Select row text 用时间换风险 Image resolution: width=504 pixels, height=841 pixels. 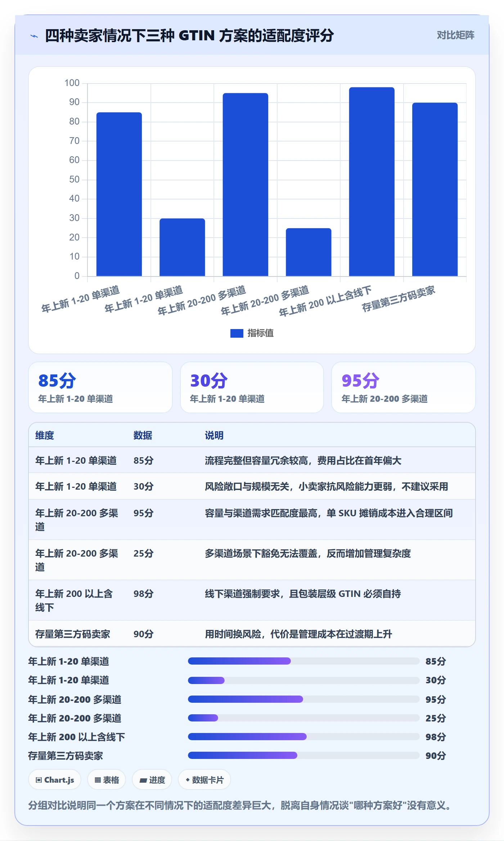point(233,634)
